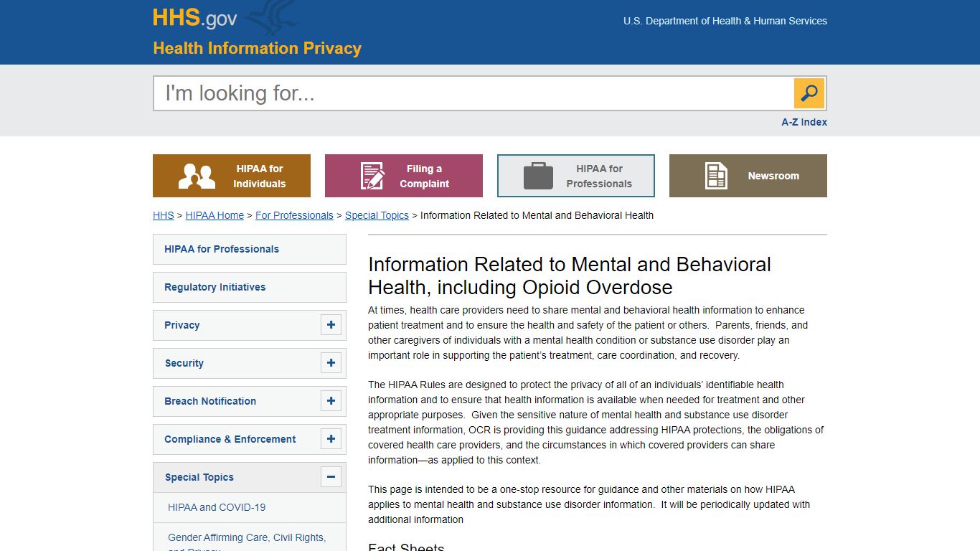Open HIPAA and COVID-19 sidebar link

point(217,507)
